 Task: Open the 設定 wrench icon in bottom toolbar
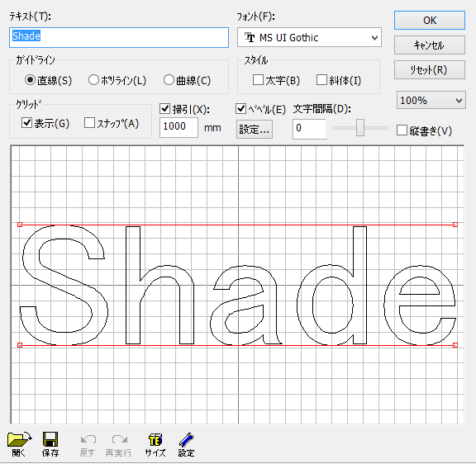coord(186,439)
